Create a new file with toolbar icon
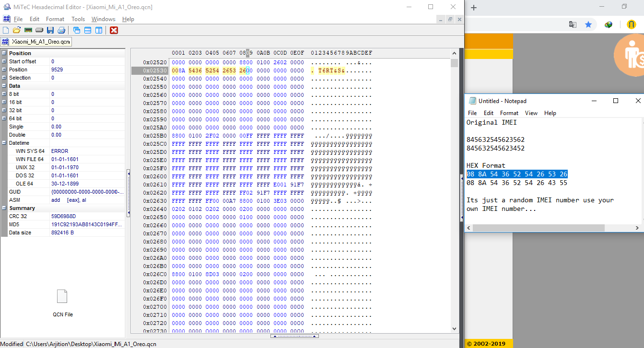The image size is (644, 348). tap(6, 30)
